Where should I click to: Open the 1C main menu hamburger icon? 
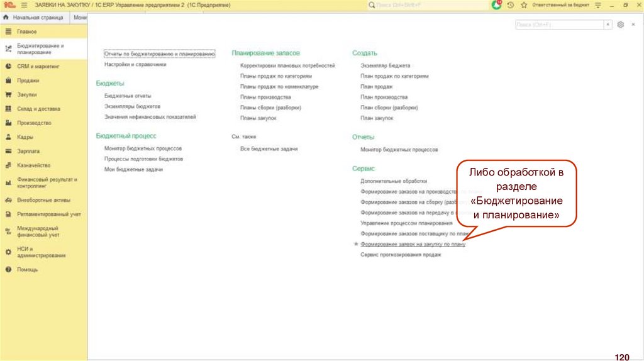coord(25,5)
